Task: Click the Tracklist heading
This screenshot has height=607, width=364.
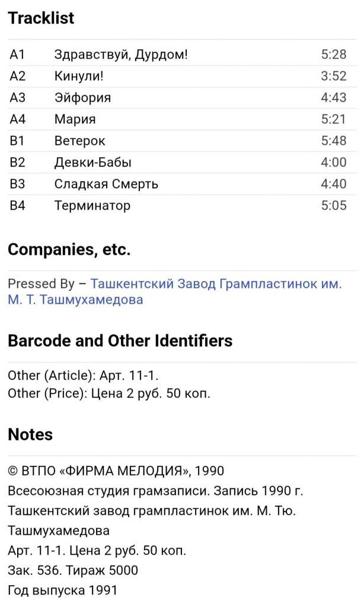Action: (x=41, y=18)
